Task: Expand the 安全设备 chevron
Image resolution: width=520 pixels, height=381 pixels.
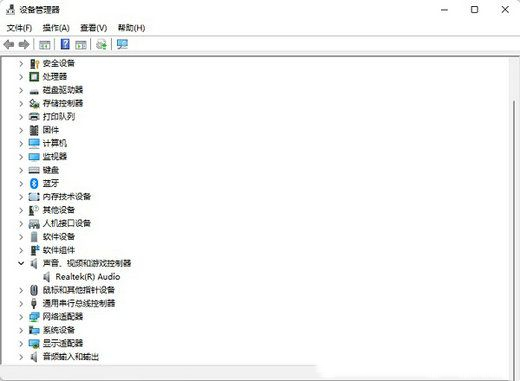Action: [x=21, y=63]
